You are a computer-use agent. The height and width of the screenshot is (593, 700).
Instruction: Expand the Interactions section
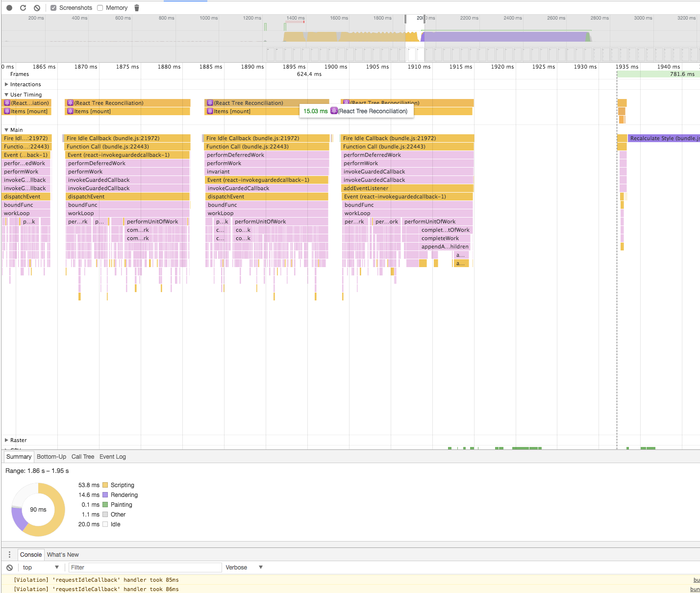click(6, 84)
